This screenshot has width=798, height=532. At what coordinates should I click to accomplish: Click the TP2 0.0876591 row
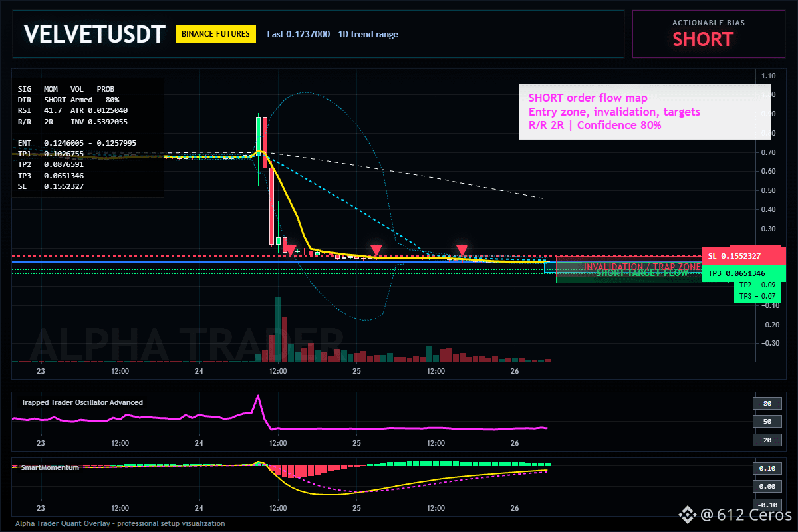(x=51, y=164)
